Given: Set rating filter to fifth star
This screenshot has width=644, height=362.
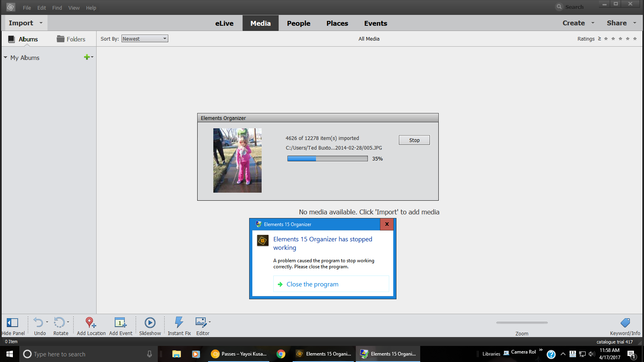Looking at the screenshot, I should coord(635,39).
